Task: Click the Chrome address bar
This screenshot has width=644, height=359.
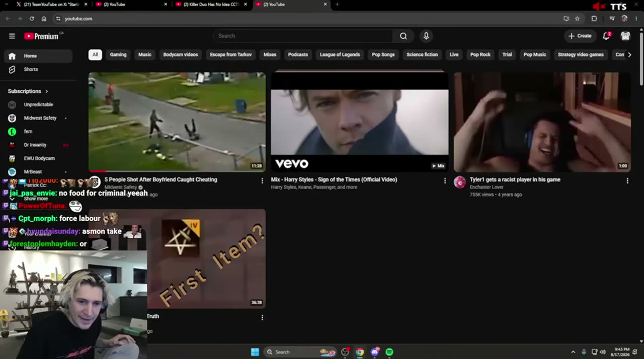Action: point(307,19)
